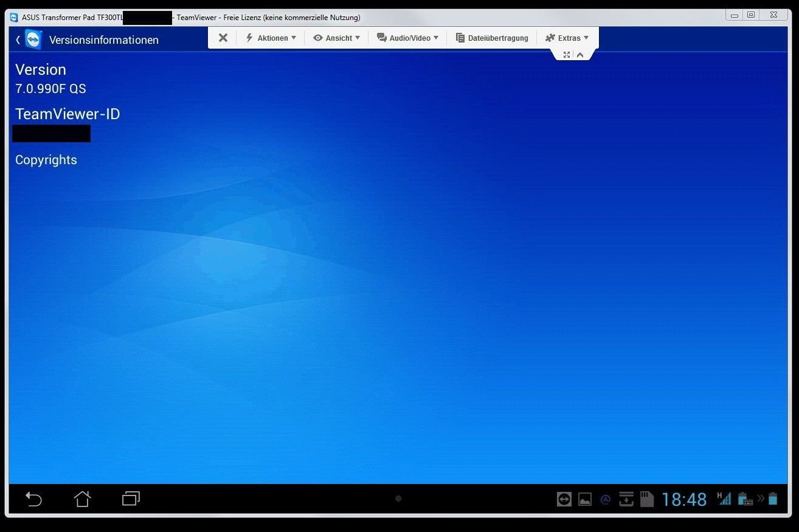Image resolution: width=799 pixels, height=532 pixels.
Task: Tap the SD card icon in the status bar
Action: pos(646,499)
